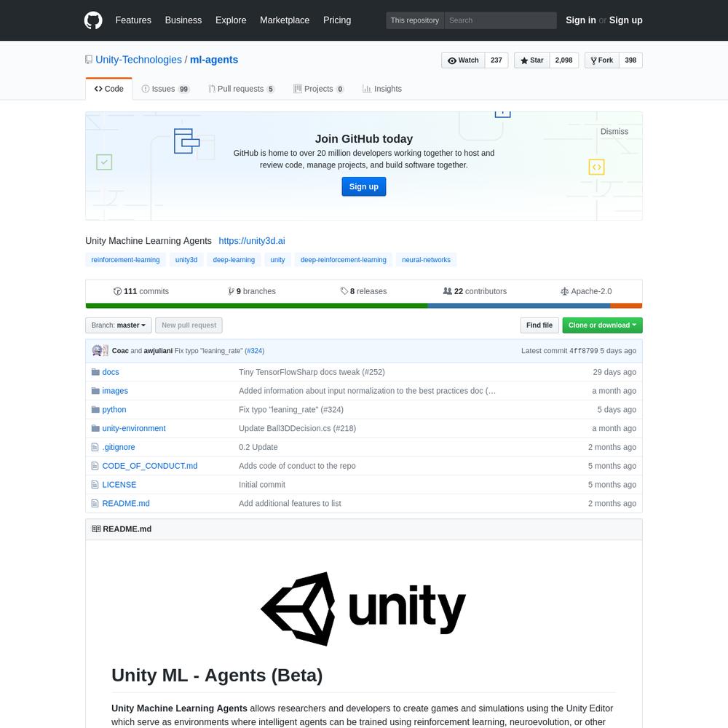Open Business in the top navigation
The image size is (728, 728).
pos(183,20)
